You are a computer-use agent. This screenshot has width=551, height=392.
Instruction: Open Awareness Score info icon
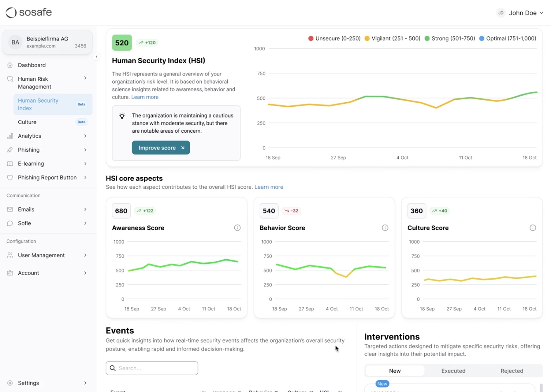237,228
